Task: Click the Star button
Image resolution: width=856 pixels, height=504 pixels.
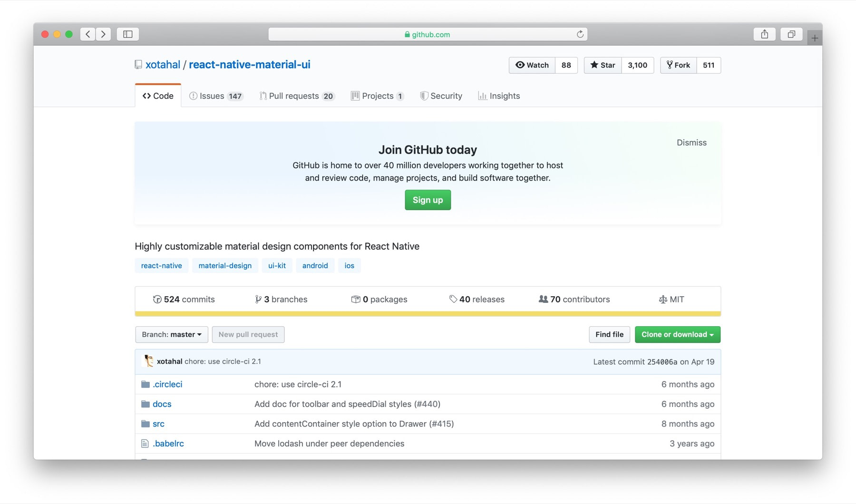Action: (603, 65)
